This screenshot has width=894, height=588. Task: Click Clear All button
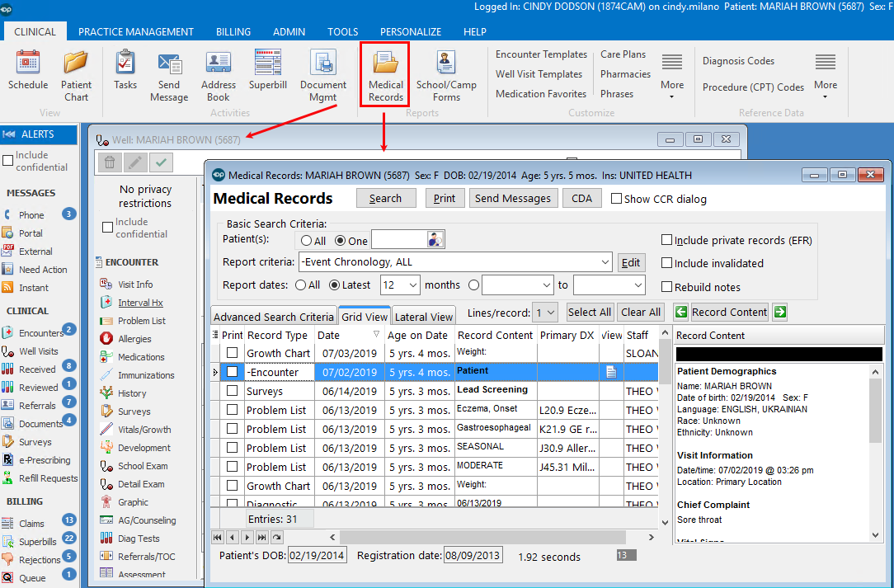(x=641, y=312)
